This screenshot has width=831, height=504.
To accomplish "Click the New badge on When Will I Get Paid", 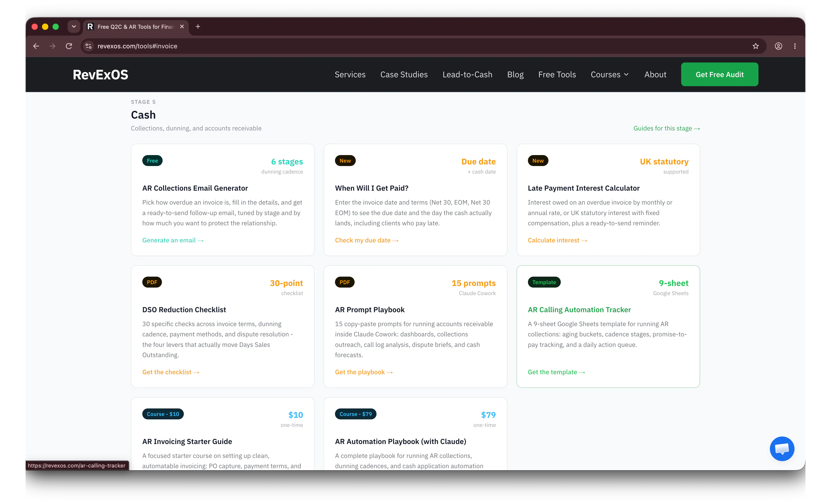I will tap(345, 161).
